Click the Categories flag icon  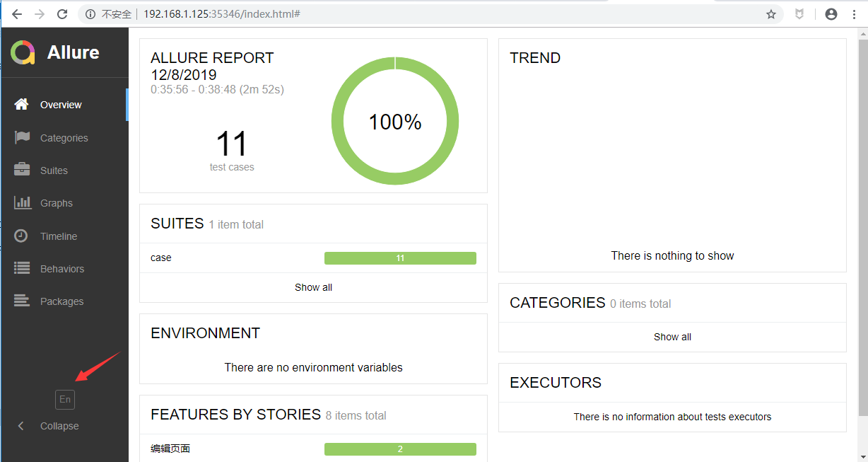pos(22,137)
